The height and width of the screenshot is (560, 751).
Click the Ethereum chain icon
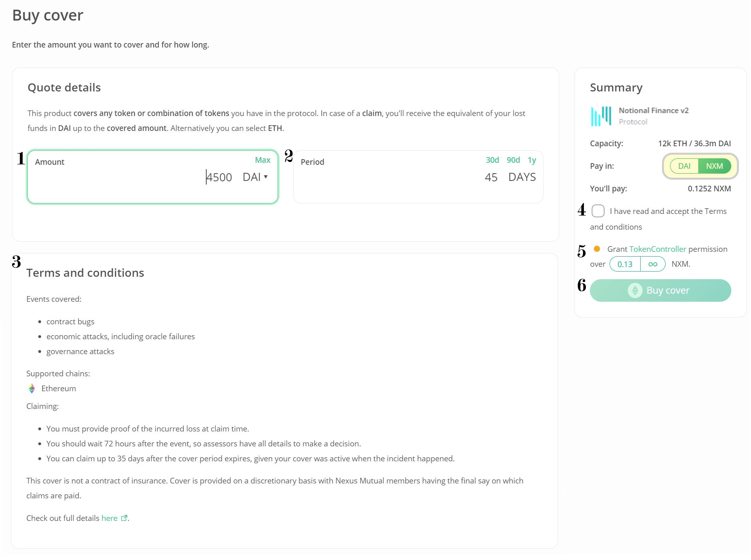32,388
